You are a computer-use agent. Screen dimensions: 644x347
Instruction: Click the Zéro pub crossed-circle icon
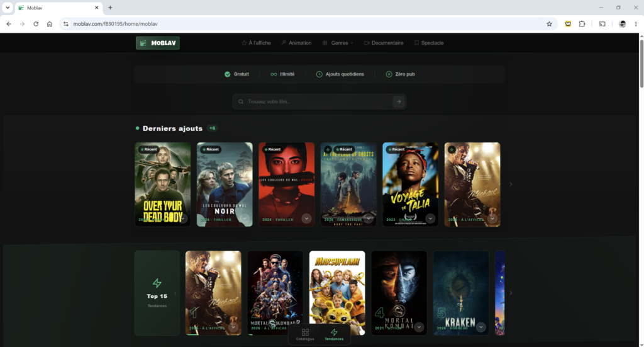click(389, 74)
